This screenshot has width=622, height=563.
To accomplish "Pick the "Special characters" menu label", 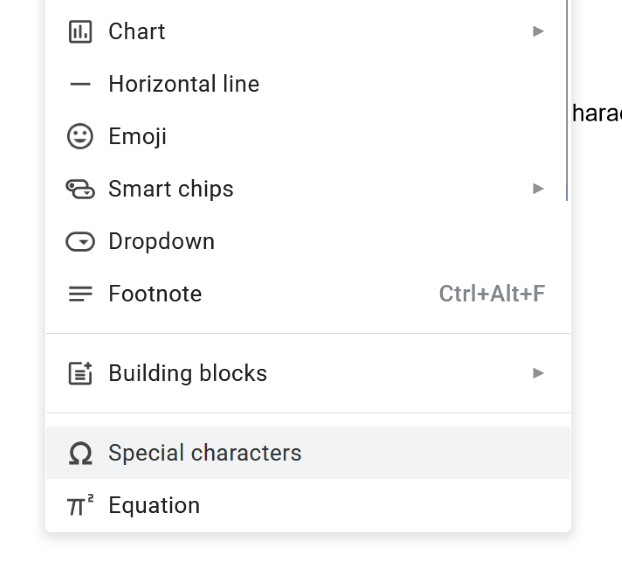I will (205, 453).
